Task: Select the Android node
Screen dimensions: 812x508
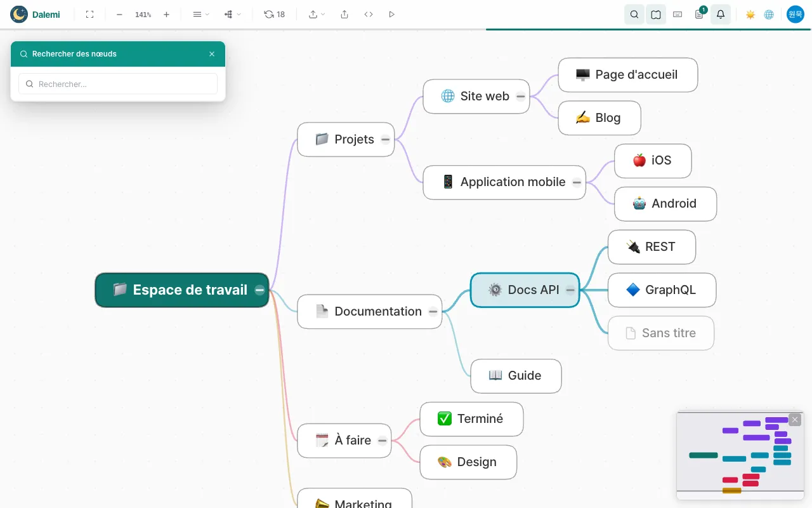Action: point(665,204)
